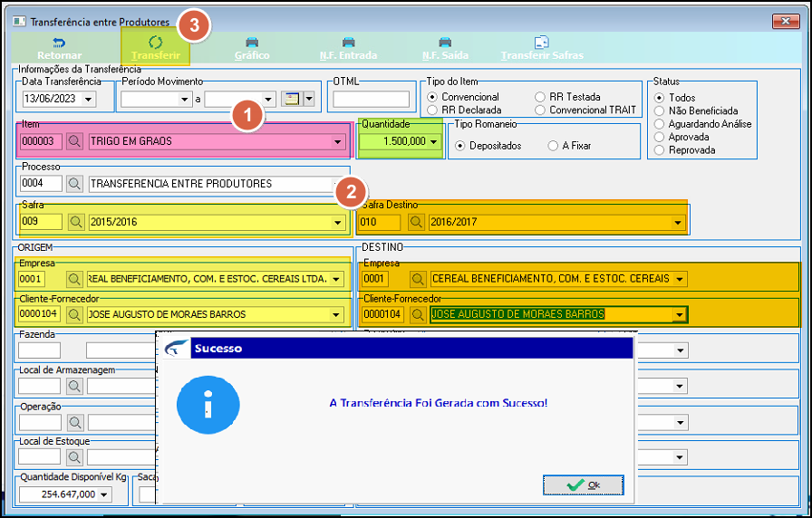Expand the TRIGO EM GRAOS item dropdown
Screen dimensions: 812x518
[x=338, y=141]
